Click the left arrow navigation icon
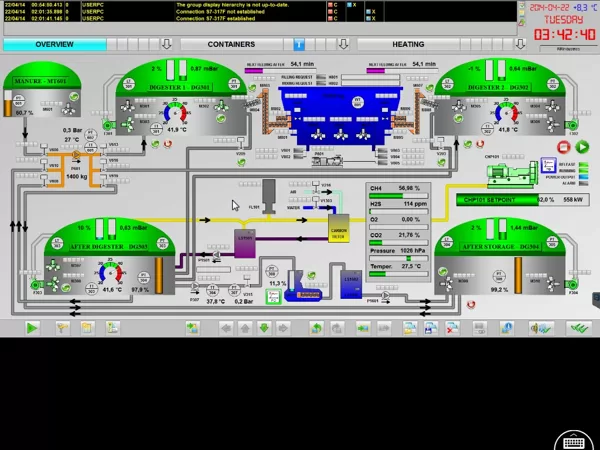Screen dimensions: 600x450 tap(226, 328)
